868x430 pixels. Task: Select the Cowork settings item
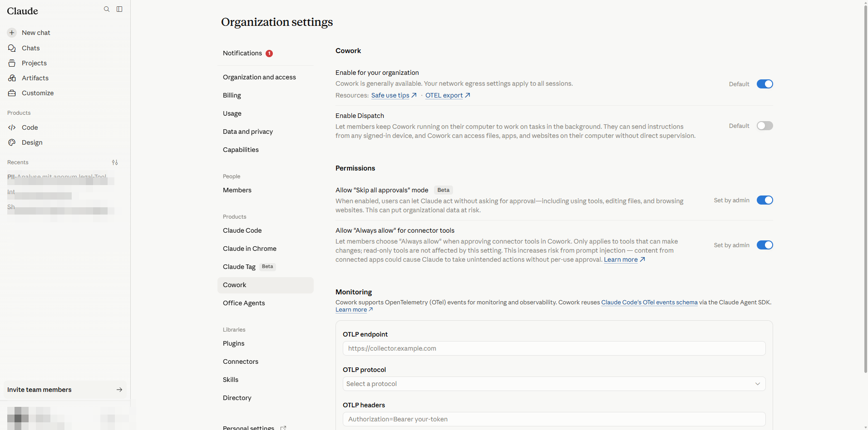(266, 285)
